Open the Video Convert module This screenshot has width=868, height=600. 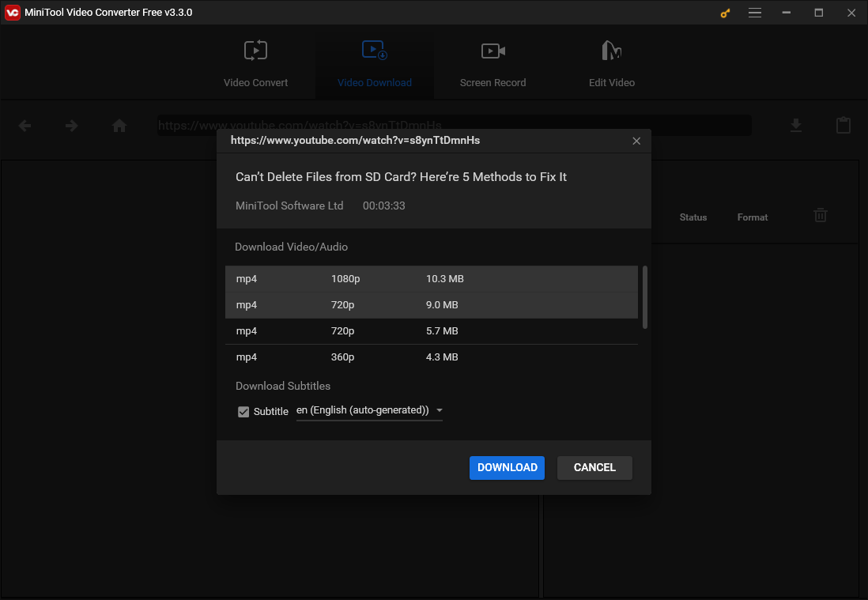point(255,63)
